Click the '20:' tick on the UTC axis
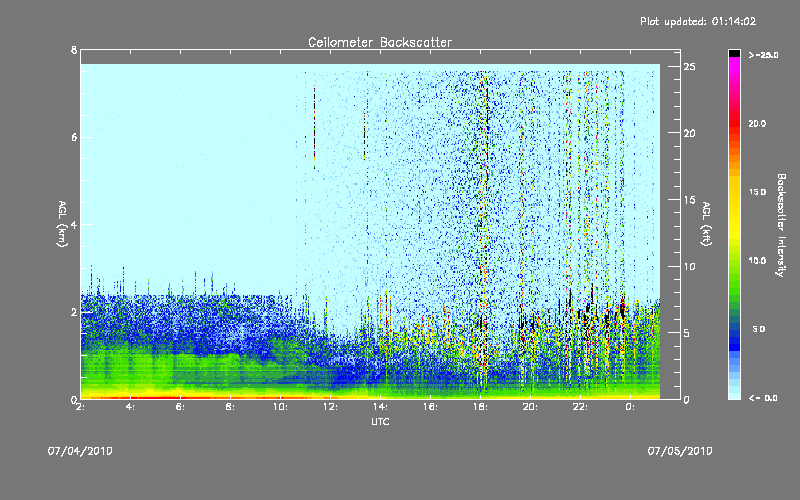The width and height of the screenshot is (800, 500). [x=530, y=407]
